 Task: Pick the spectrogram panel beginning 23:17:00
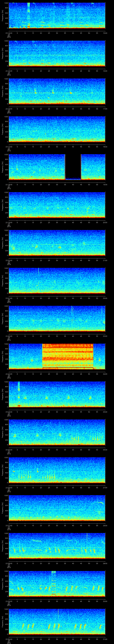click(x=57, y=129)
